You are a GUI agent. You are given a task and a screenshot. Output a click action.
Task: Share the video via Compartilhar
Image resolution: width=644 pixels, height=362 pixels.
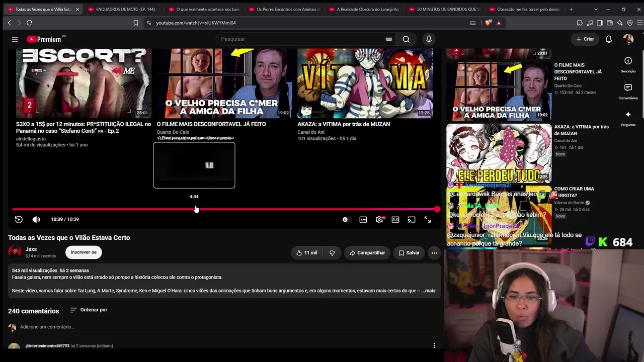pyautogui.click(x=367, y=253)
